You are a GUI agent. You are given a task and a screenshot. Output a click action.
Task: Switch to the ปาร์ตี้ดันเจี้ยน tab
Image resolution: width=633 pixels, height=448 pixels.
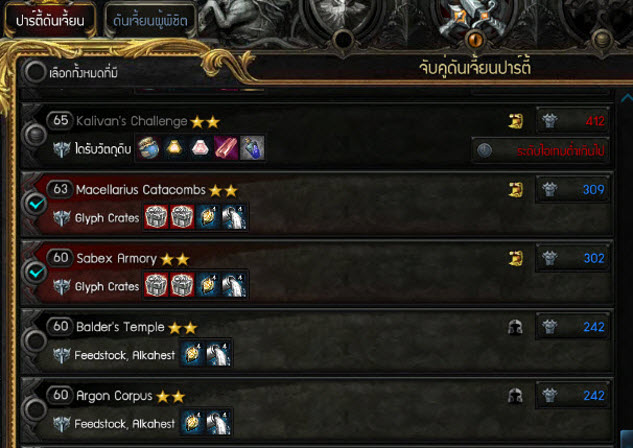[x=50, y=20]
